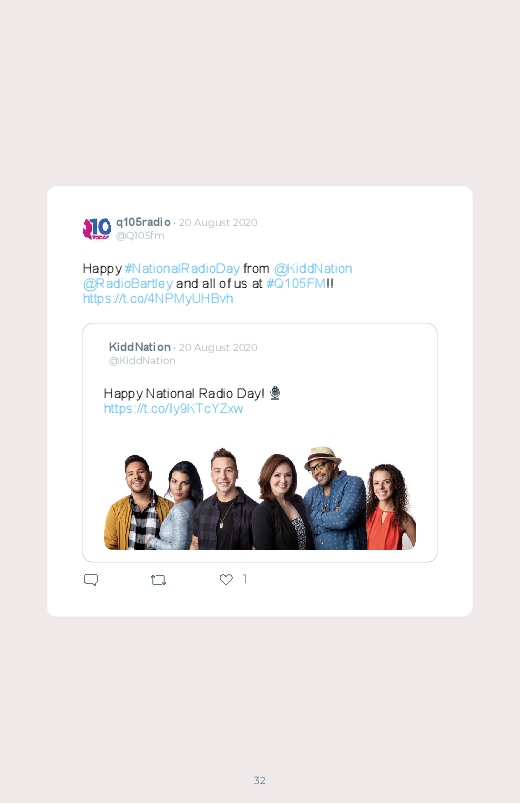Follow the t.co/4NPMyUHBvh link
The width and height of the screenshot is (520, 803).
(158, 298)
